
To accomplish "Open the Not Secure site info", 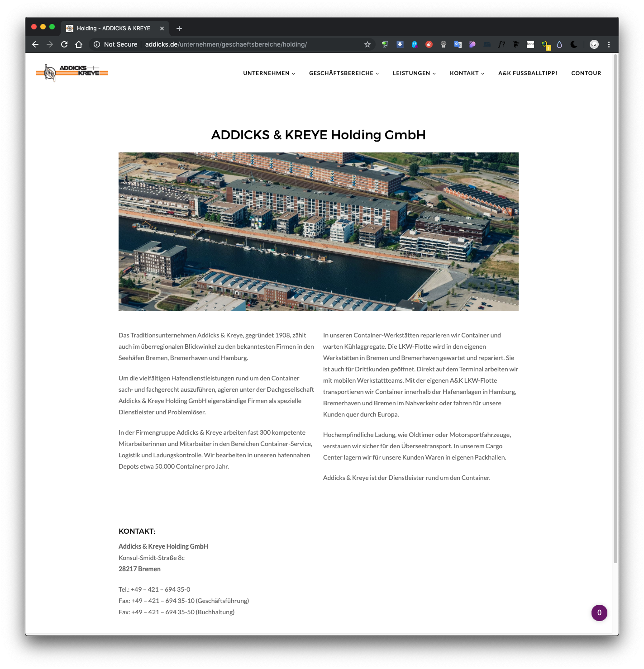I will (x=115, y=44).
